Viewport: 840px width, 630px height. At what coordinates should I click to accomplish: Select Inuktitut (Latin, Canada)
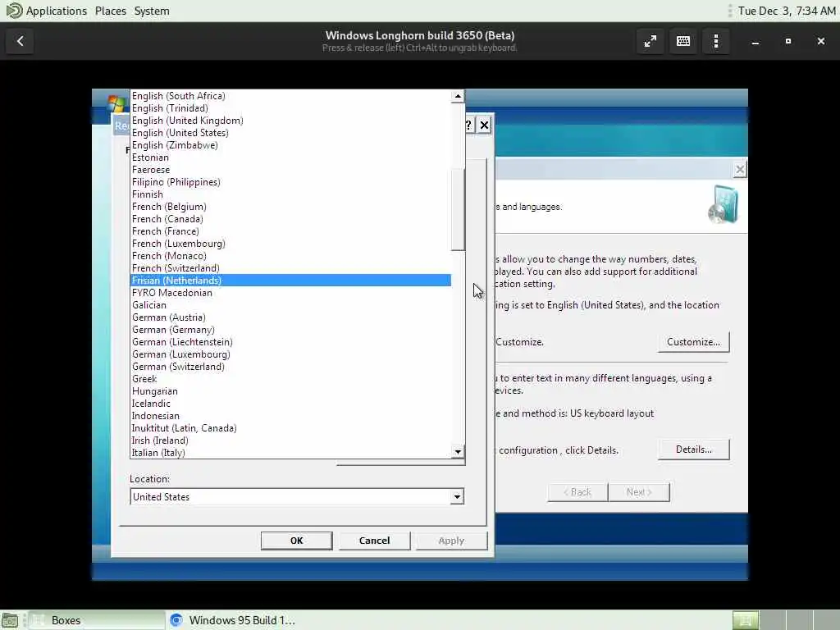click(x=291, y=428)
